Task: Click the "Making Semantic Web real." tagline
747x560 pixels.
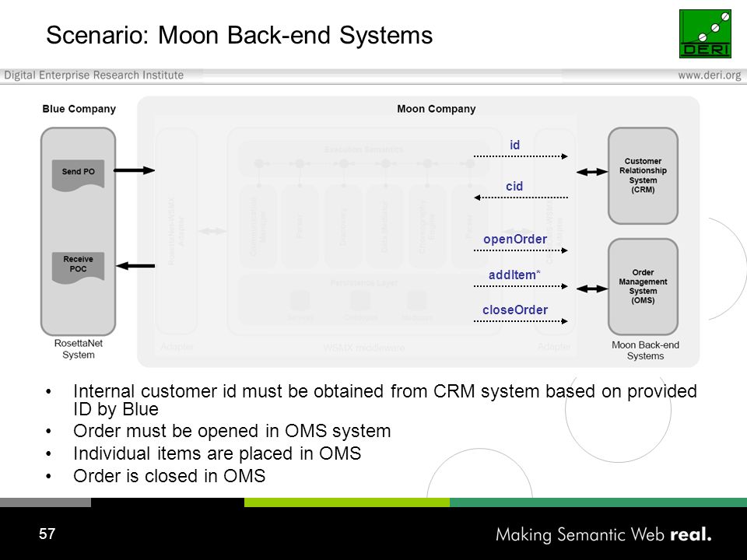Action: tap(604, 535)
